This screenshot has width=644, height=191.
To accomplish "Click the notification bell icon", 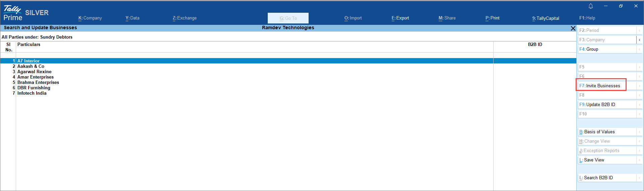I will [x=590, y=6].
